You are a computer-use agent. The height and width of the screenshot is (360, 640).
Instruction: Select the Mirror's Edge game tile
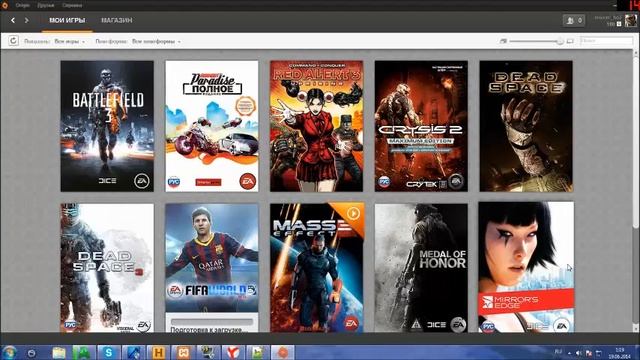pyautogui.click(x=526, y=267)
